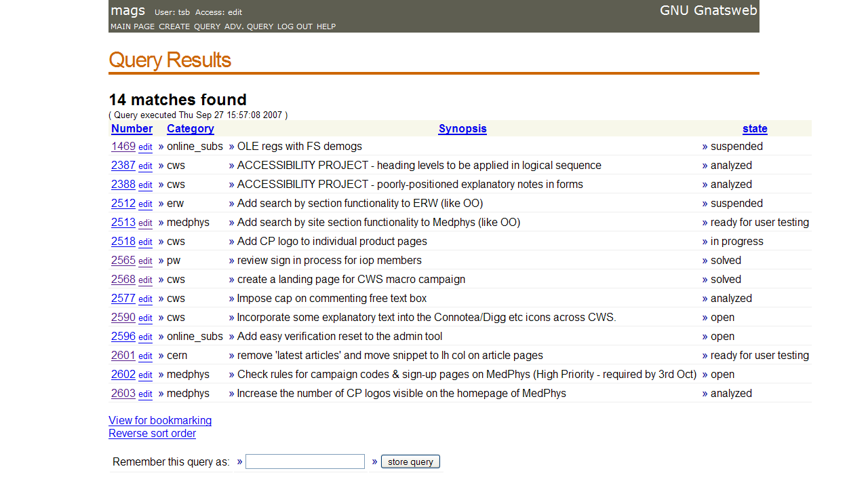Go to the CREATE page
The height and width of the screenshot is (490, 868).
[174, 26]
